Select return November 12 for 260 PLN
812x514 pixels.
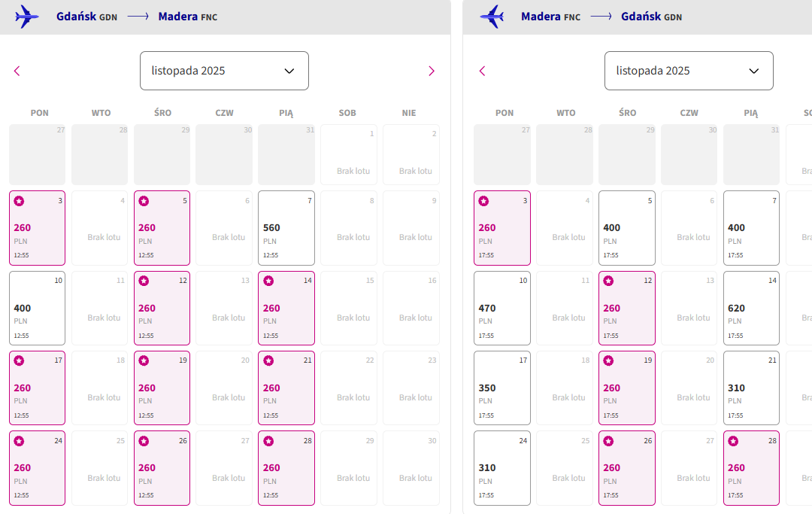point(626,309)
